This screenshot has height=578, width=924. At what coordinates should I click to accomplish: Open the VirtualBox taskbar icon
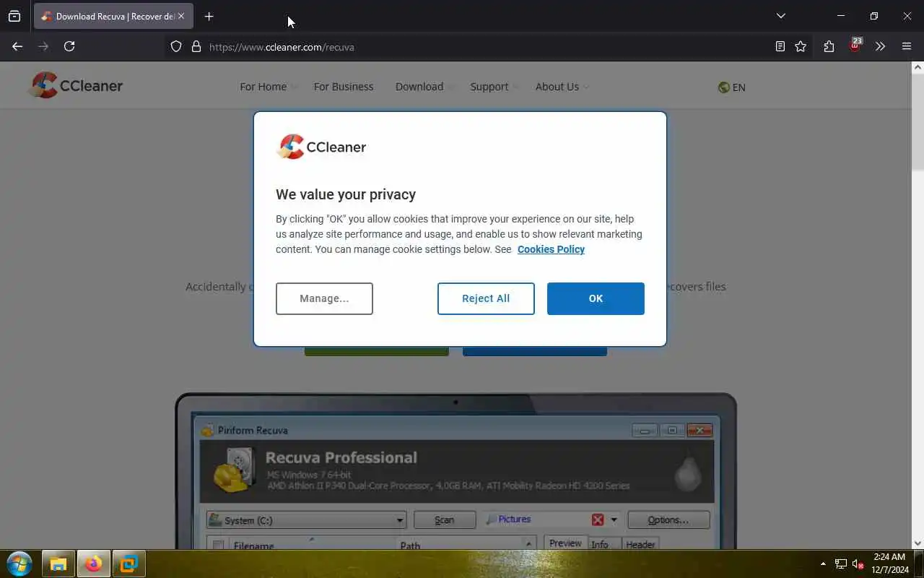[129, 564]
